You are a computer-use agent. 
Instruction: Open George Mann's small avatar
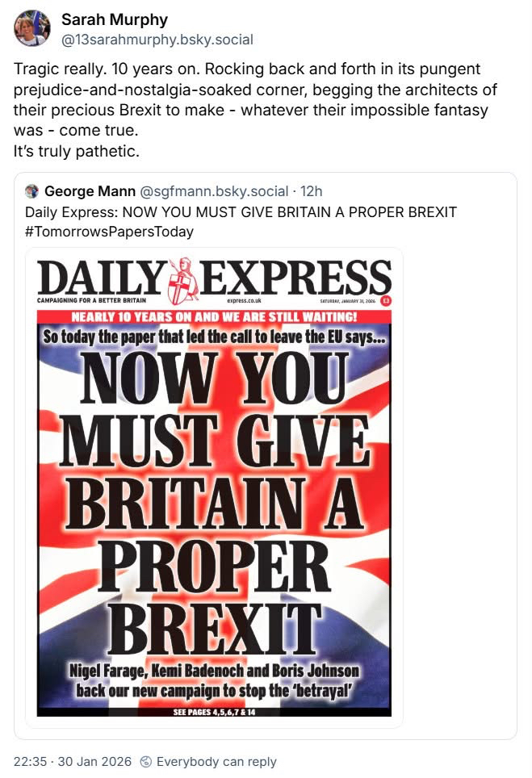click(x=32, y=191)
